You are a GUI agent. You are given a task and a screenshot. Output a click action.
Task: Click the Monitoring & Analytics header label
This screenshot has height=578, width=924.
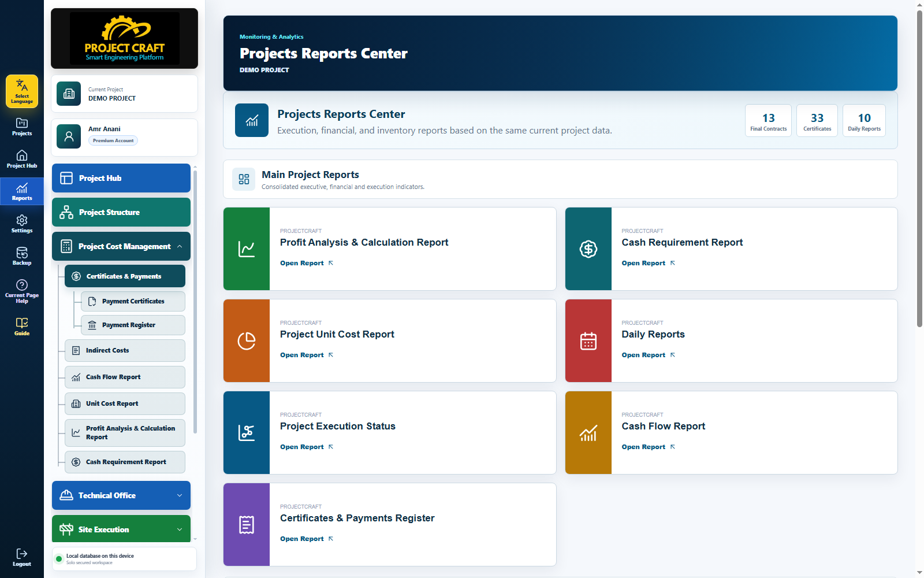tap(271, 36)
